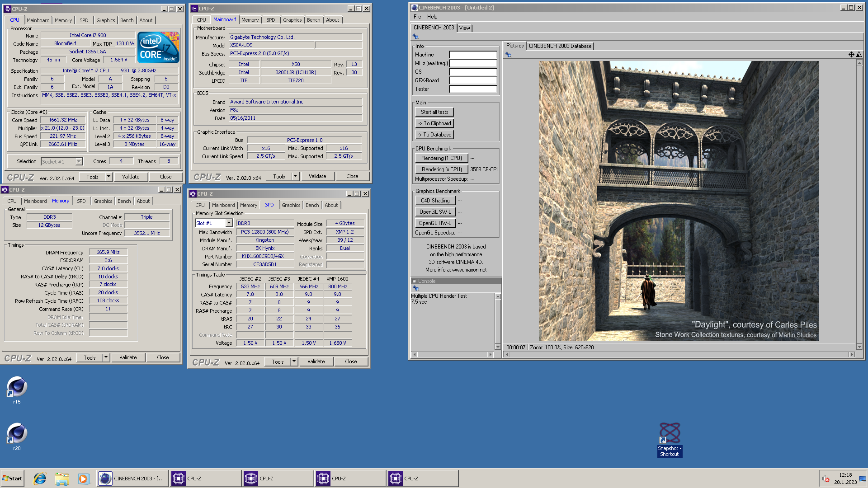The image size is (868, 488).
Task: Open Internet Explorer from the taskbar
Action: pos(40,479)
